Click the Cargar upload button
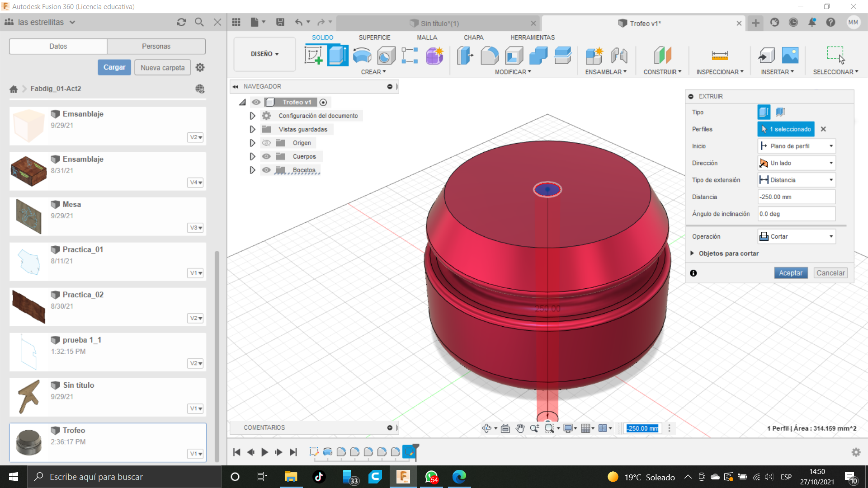The height and width of the screenshot is (488, 868). (114, 67)
